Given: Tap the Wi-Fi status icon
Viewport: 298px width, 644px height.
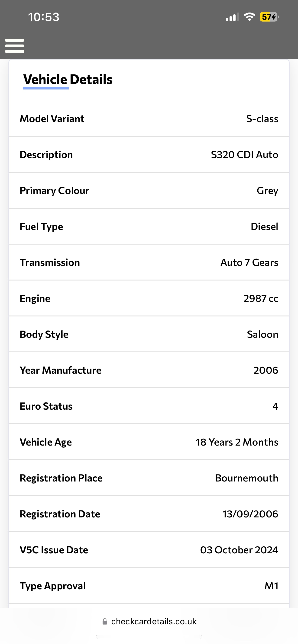Looking at the screenshot, I should click(249, 17).
